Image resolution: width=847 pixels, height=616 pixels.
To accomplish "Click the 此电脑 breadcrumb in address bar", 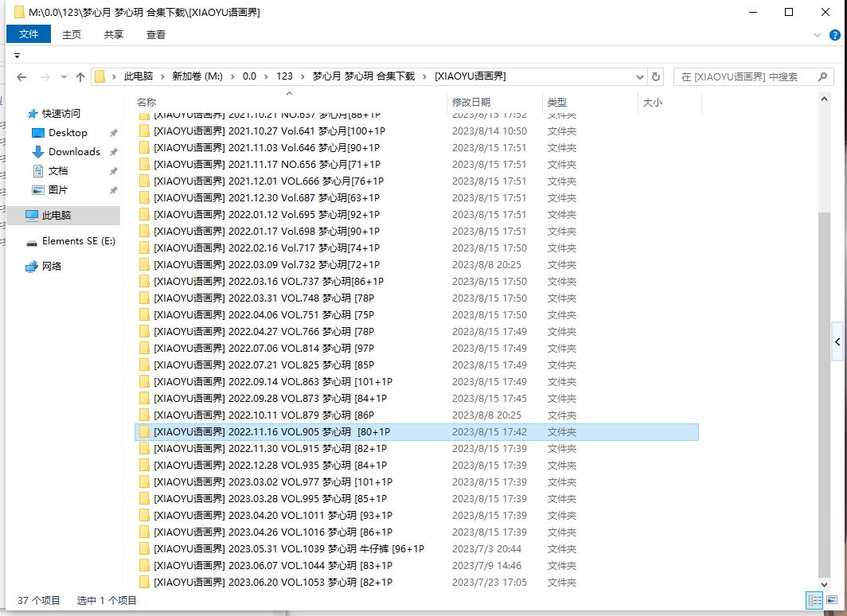I will pyautogui.click(x=139, y=76).
